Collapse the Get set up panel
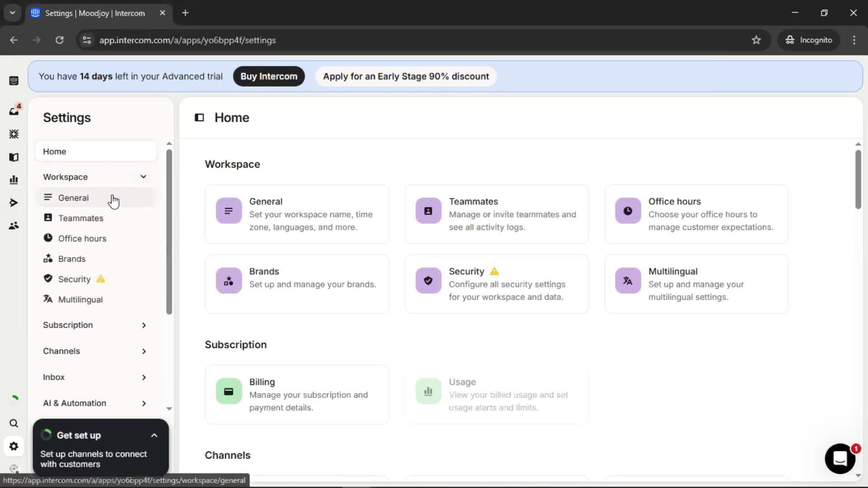868x488 pixels. (x=154, y=436)
